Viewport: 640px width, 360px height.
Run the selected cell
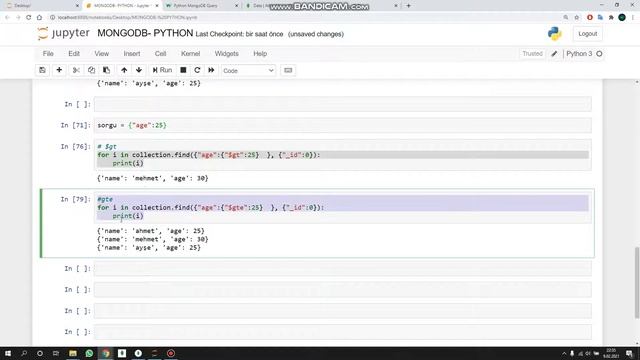click(x=162, y=70)
